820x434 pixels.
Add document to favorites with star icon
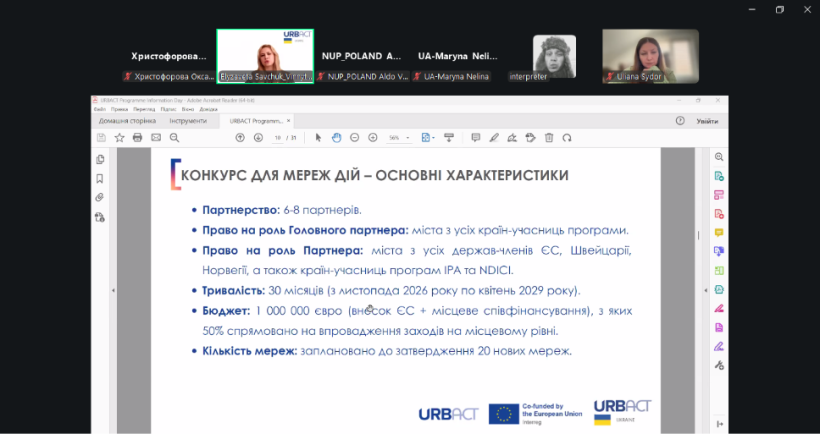tap(119, 138)
